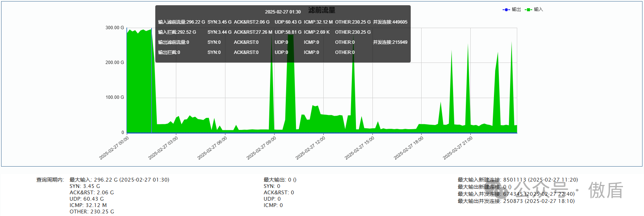Select the 2025-02-27 00:00 x-axis label
Screen dimensions: 644x216
[114, 148]
